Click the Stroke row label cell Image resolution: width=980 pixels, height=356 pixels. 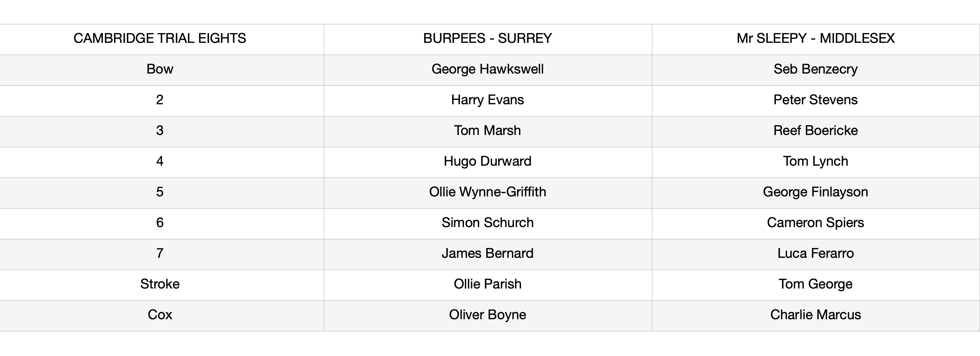(x=160, y=284)
